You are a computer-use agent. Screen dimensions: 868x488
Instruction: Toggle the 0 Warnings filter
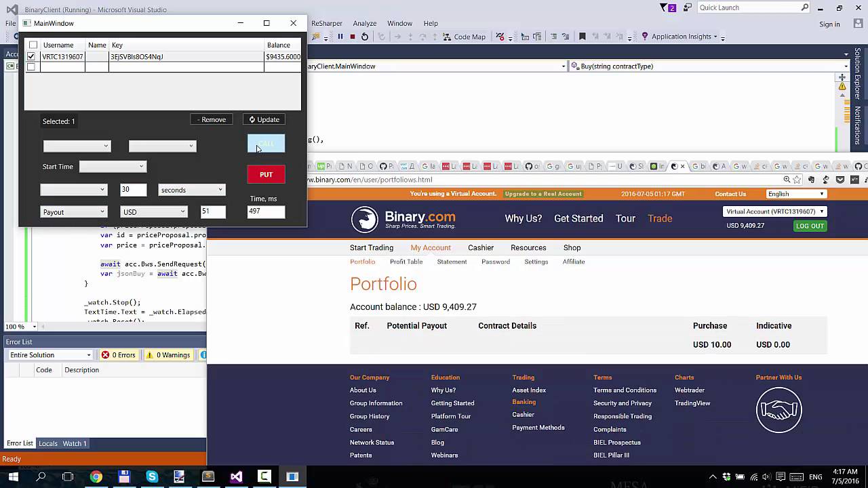pos(168,355)
